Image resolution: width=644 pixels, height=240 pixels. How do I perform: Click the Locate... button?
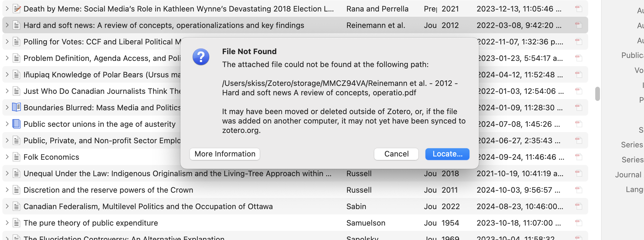[447, 154]
